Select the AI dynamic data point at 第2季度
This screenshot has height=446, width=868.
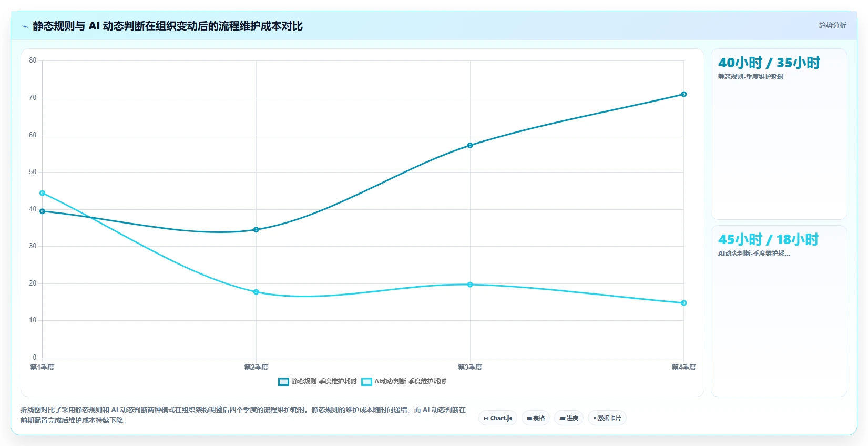256,292
